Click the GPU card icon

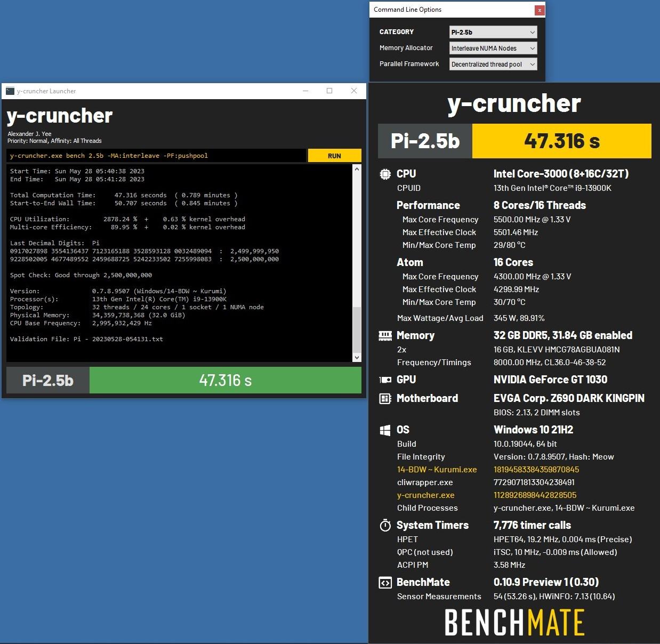385,380
